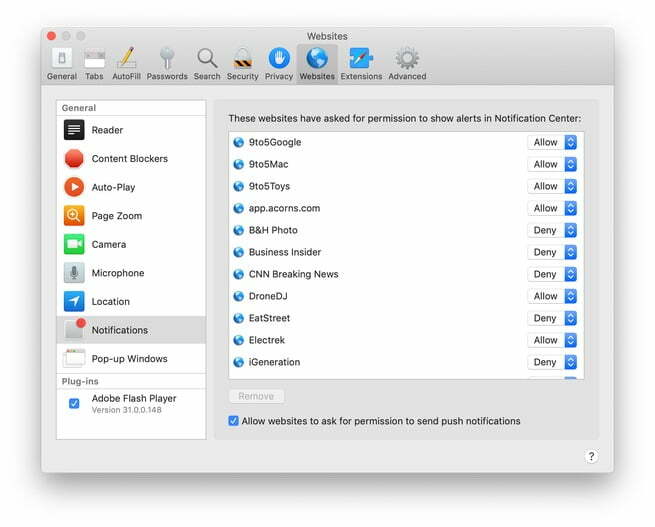Viewport: 655px width, 527px height.
Task: Click the Remove button
Action: tap(256, 396)
